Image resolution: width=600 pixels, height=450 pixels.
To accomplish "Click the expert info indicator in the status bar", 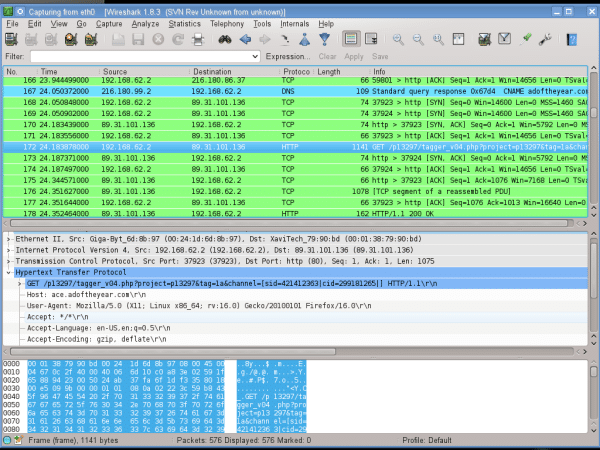I will click(x=7, y=440).
